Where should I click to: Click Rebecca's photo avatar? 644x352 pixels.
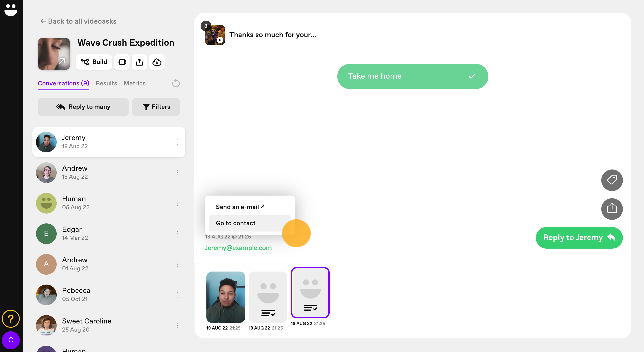(46, 294)
